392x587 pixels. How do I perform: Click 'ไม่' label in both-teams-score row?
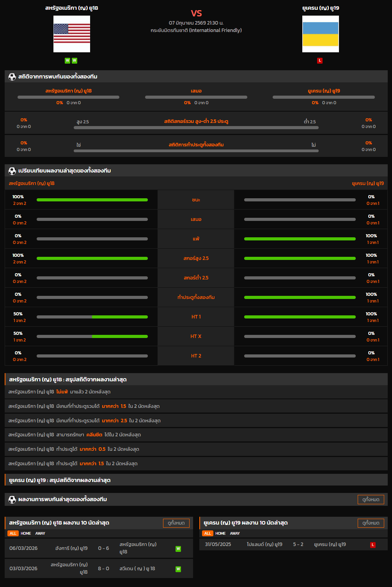coord(314,145)
